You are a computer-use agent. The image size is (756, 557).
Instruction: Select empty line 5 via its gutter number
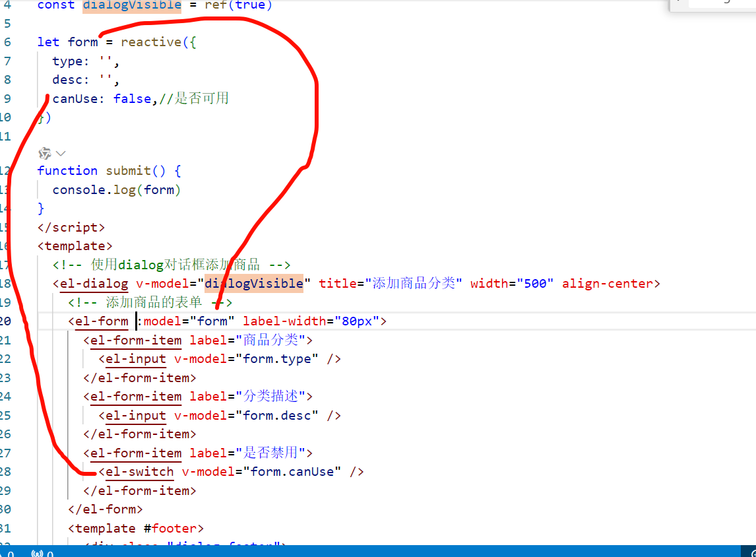pos(7,24)
